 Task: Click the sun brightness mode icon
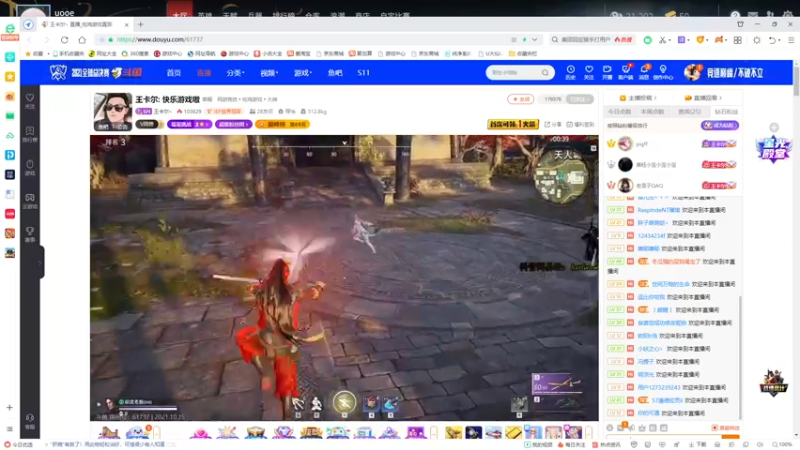point(757,40)
